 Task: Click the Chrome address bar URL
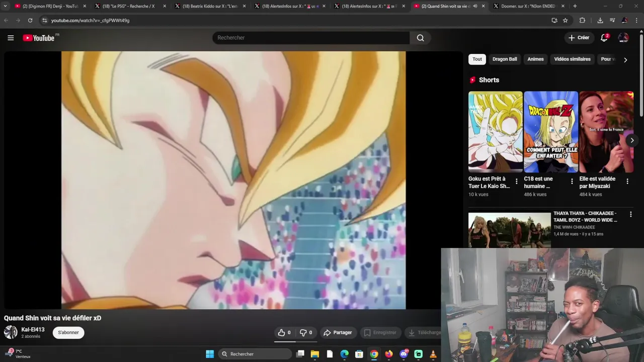coord(90,20)
